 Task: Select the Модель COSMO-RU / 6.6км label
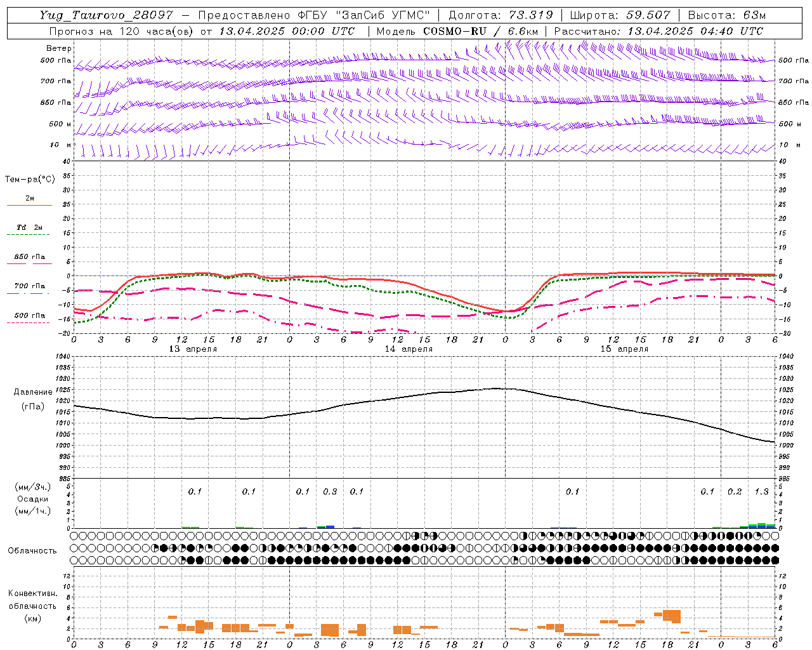457,31
